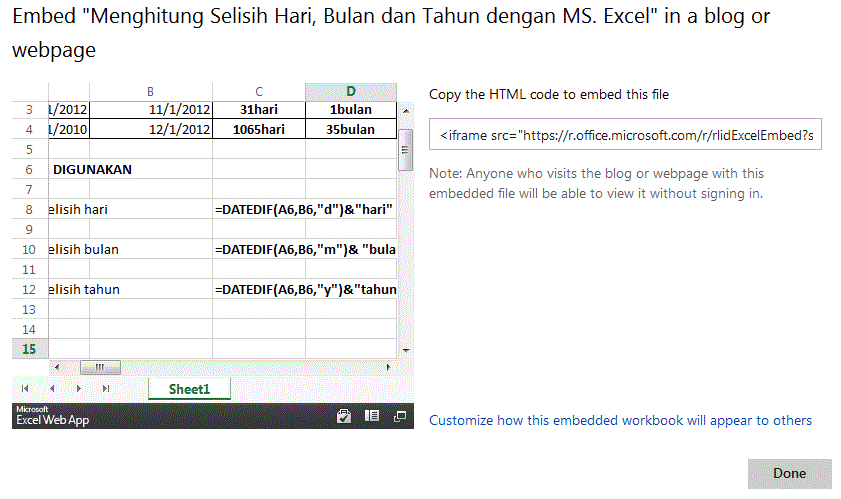Viewport: 841px width, 499px height.
Task: Open the Sheet1 tab
Action: (x=189, y=389)
